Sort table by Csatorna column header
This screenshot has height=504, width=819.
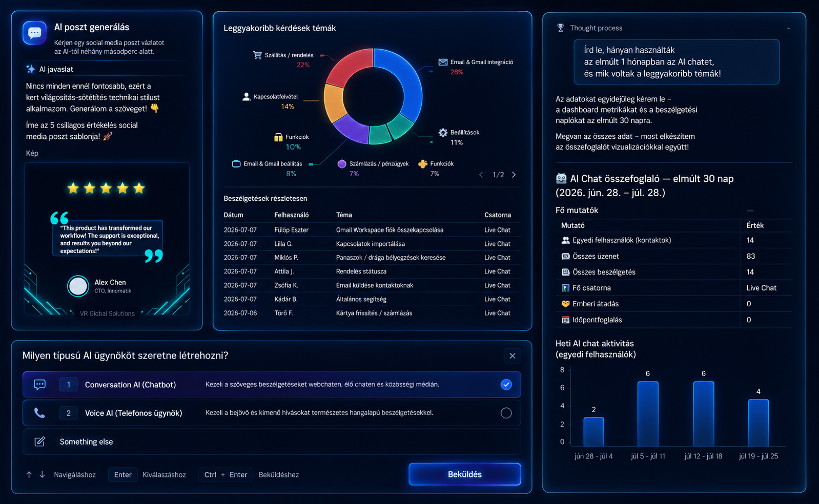[498, 215]
